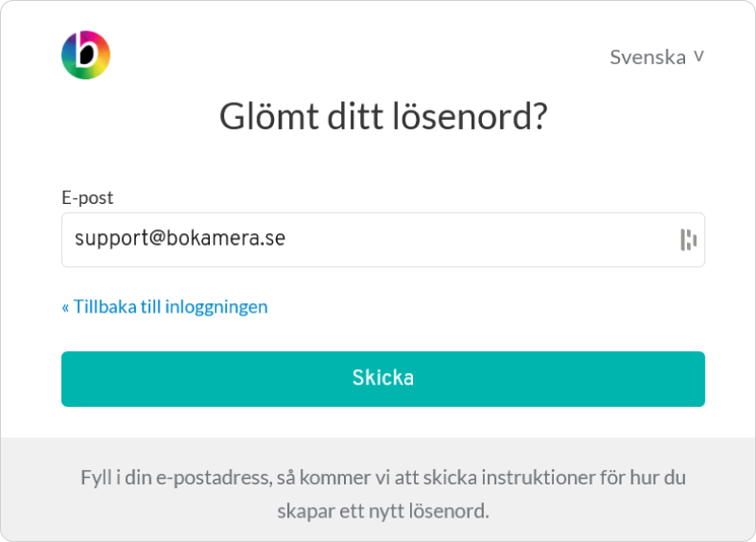Follow the Tillbaka till inloggningen link
This screenshot has width=756, height=542.
[164, 307]
